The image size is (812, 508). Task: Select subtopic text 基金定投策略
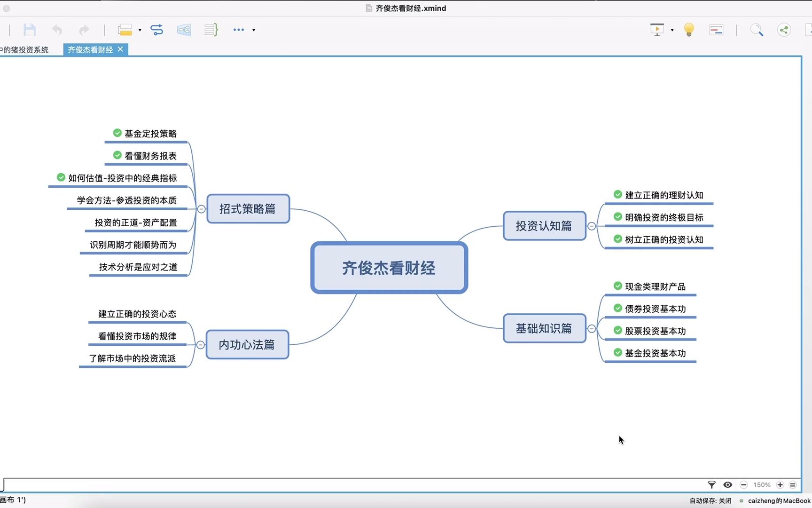tap(151, 134)
